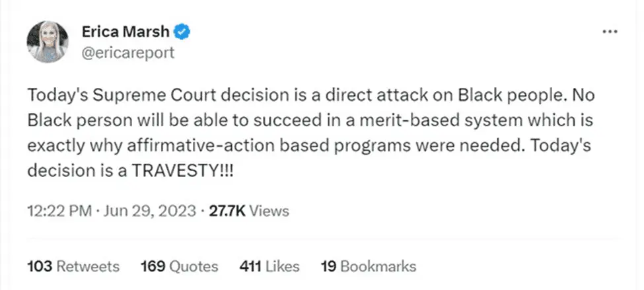Click the 19 Bookmarks count
The image size is (644, 290).
click(368, 266)
